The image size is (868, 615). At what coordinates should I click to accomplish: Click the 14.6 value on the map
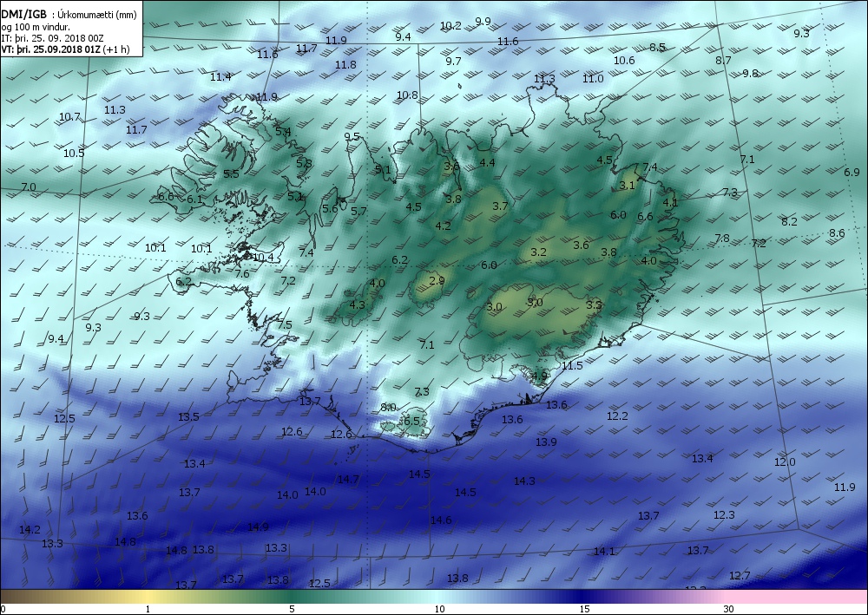[x=441, y=520]
